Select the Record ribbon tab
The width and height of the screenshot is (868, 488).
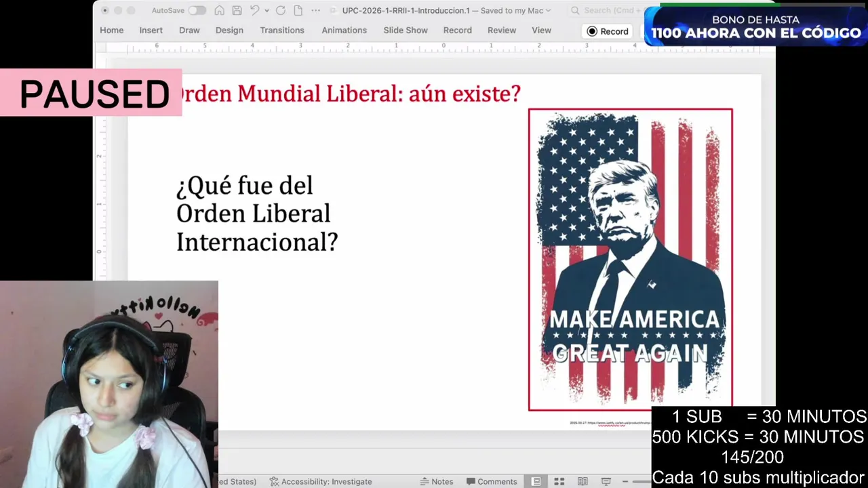[x=458, y=30]
